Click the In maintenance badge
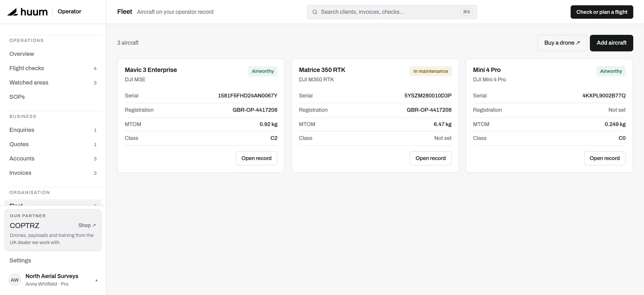The height and width of the screenshot is (295, 644). click(430, 71)
